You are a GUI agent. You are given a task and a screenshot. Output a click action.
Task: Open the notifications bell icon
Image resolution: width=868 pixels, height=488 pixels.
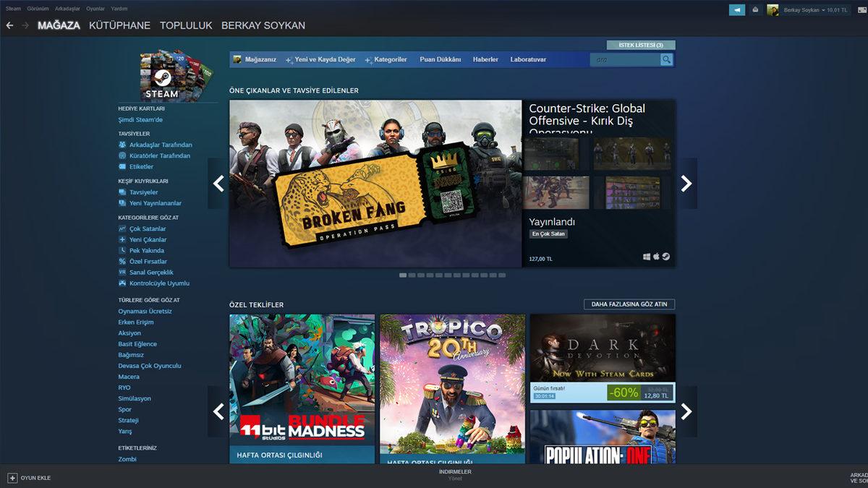pyautogui.click(x=755, y=10)
